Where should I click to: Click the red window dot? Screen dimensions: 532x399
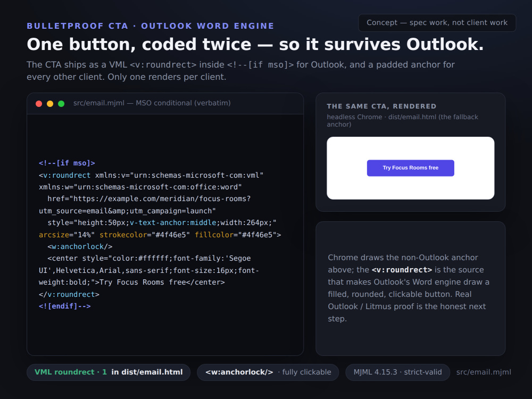(x=39, y=104)
